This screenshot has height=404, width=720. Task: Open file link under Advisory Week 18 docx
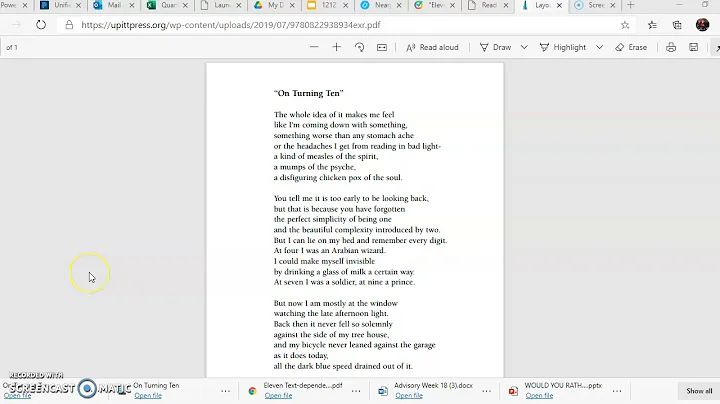coord(409,395)
